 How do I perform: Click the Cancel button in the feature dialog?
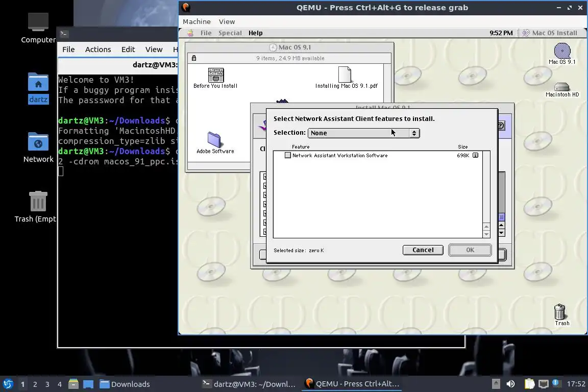pyautogui.click(x=423, y=250)
